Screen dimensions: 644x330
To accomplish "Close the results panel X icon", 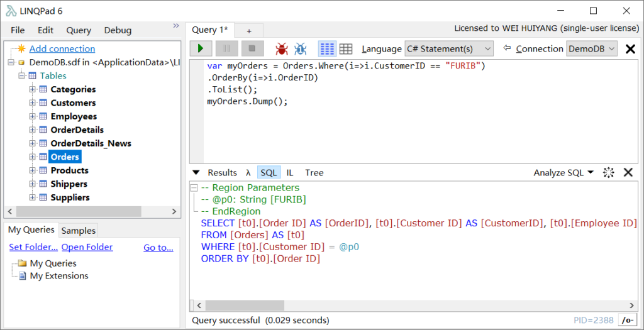I will coord(628,172).
